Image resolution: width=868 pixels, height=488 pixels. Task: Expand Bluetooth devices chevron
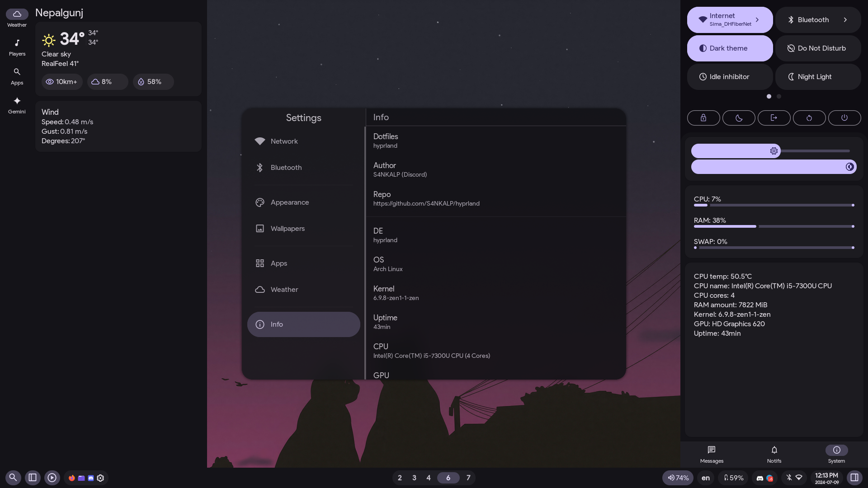(845, 20)
